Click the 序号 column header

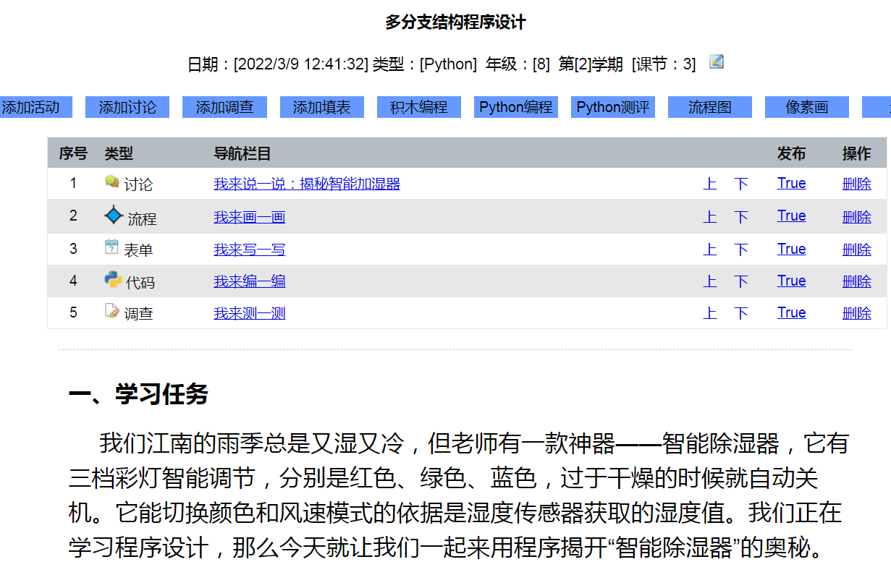click(x=73, y=153)
